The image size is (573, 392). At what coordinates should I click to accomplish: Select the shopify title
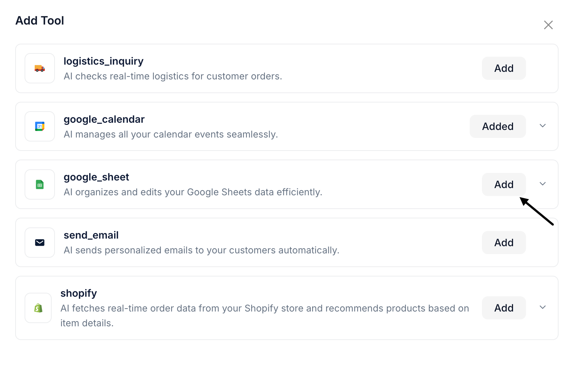pos(79,293)
